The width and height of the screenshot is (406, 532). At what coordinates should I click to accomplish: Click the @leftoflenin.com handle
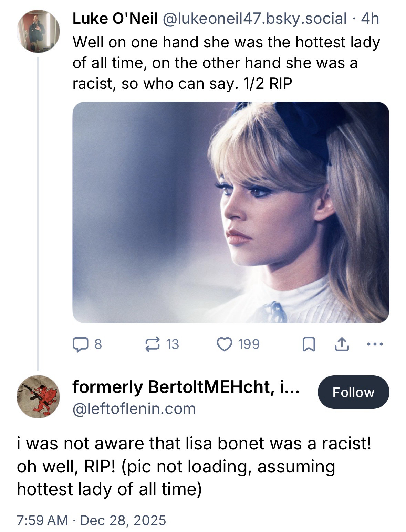coord(134,408)
